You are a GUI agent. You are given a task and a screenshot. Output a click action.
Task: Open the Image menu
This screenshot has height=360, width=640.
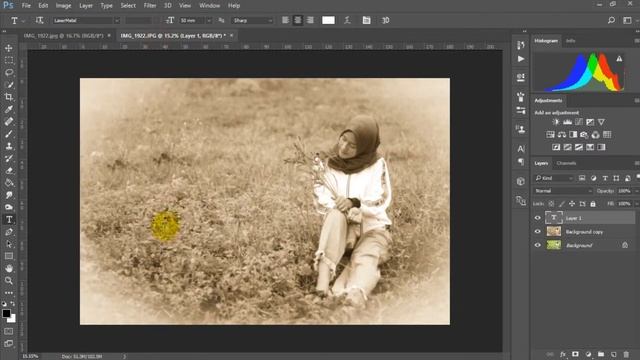click(63, 6)
